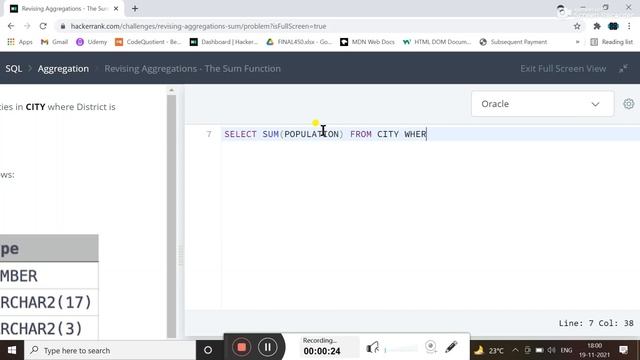Screen dimensions: 640x360
Task: Open the Extensions puzzle icon
Action: pyautogui.click(x=597, y=26)
